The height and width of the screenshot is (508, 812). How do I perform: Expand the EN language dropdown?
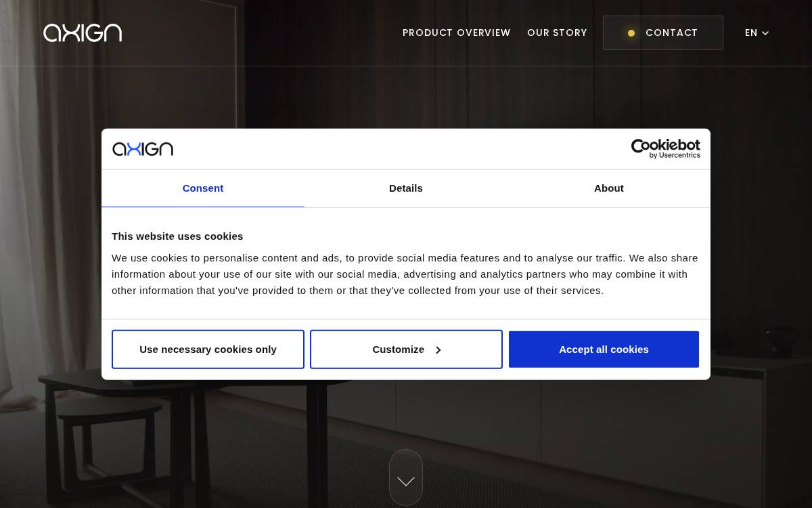[757, 33]
